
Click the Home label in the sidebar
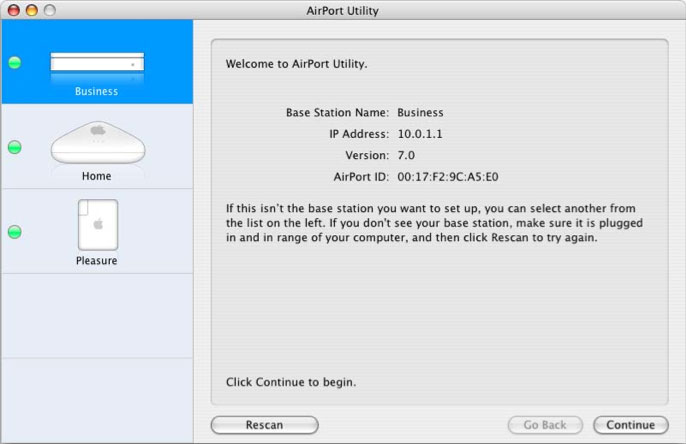point(96,176)
